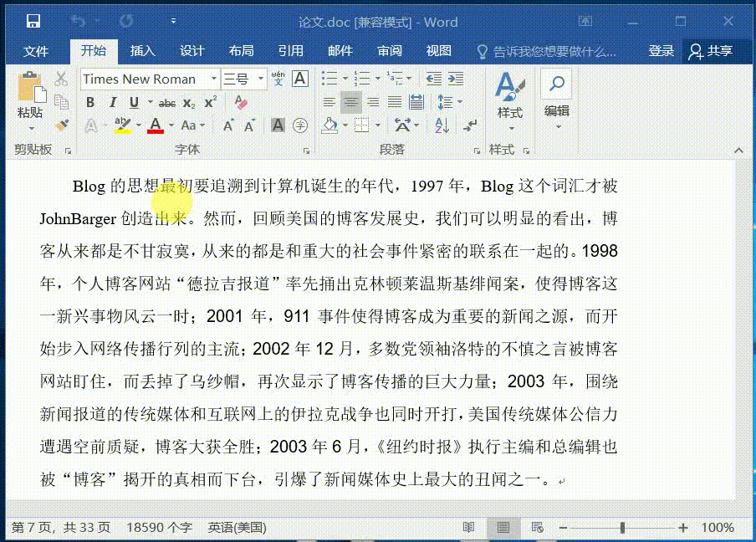The image size is (756, 542).
Task: Toggle bold formatting in the Font group
Action: click(92, 101)
